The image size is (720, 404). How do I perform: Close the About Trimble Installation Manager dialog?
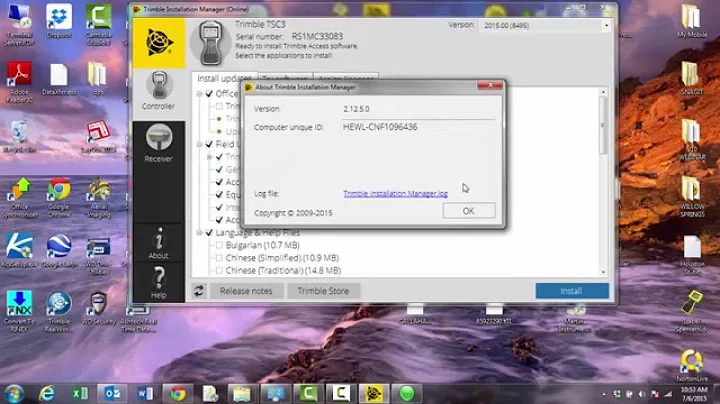[x=489, y=85]
